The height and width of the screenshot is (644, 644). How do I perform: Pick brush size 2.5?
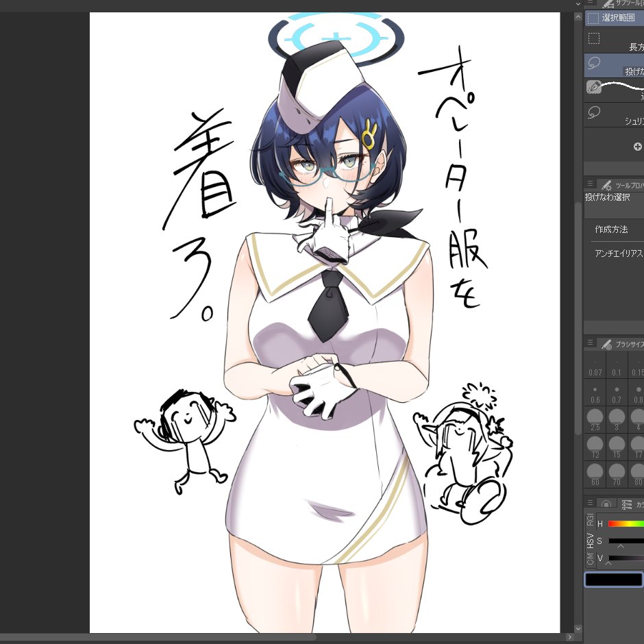pos(595,421)
